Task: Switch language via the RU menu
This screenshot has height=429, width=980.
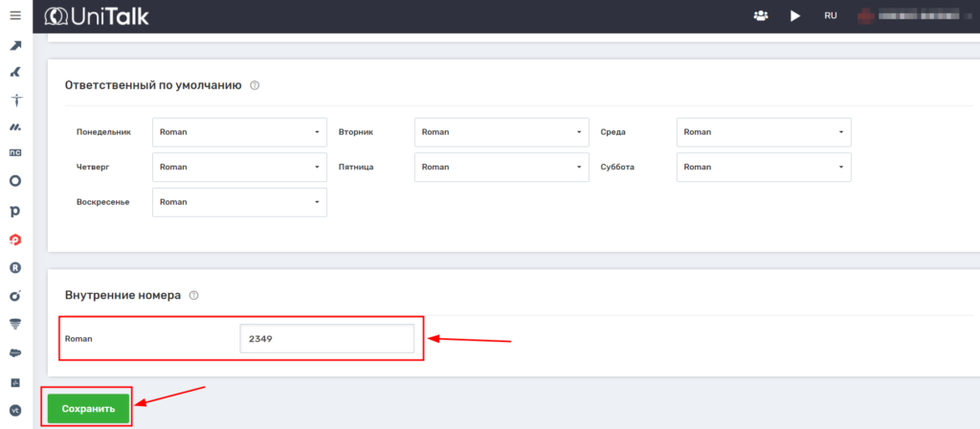Action: click(x=831, y=16)
